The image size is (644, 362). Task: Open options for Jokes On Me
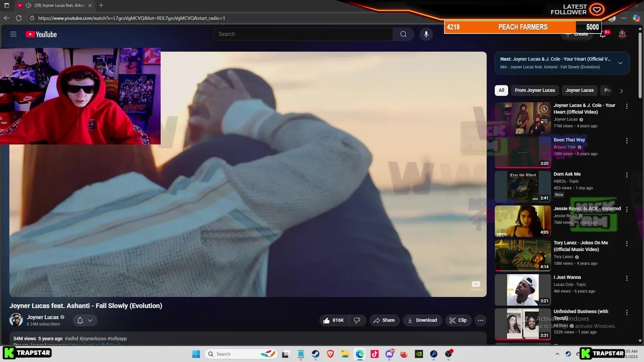[x=627, y=244]
